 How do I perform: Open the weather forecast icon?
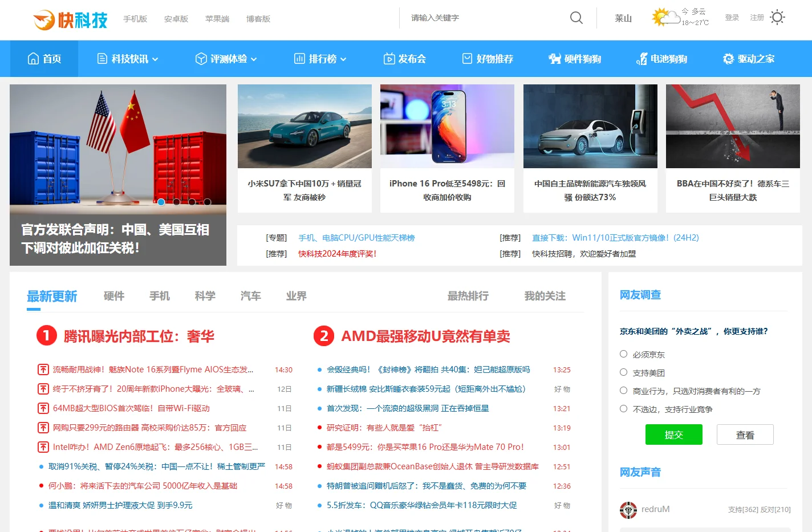pos(666,17)
